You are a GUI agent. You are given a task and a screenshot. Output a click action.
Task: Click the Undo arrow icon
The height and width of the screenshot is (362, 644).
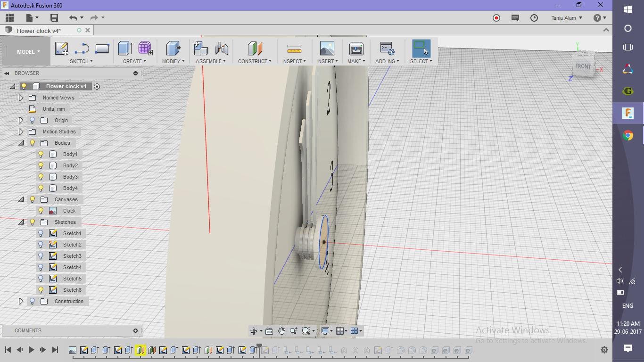pyautogui.click(x=73, y=18)
